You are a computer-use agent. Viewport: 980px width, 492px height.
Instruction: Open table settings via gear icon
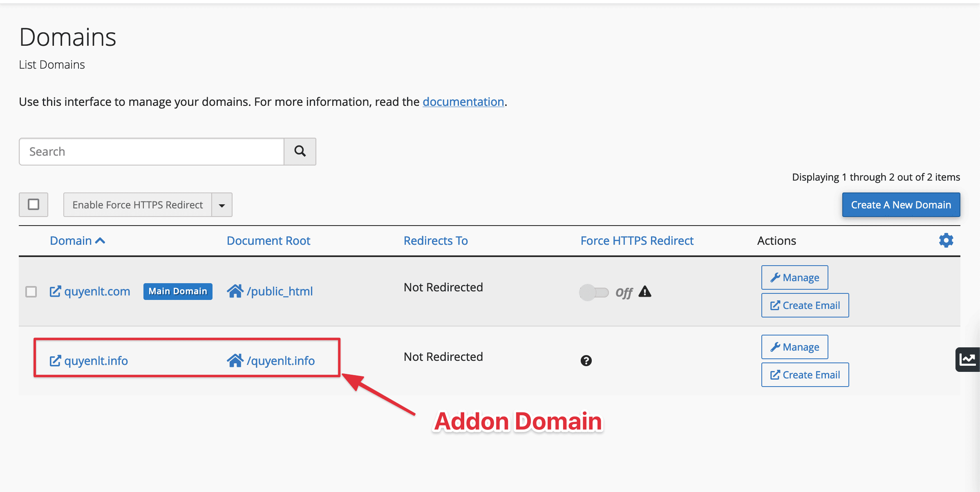pyautogui.click(x=946, y=240)
